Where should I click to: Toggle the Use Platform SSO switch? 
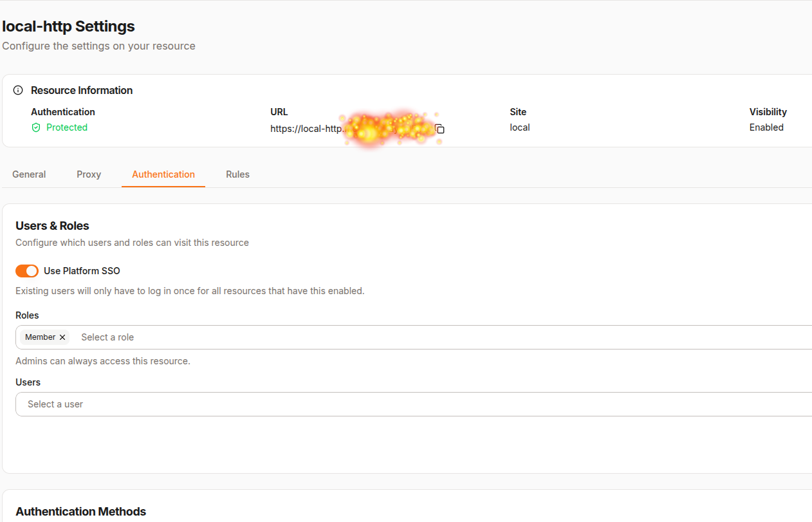pyautogui.click(x=27, y=271)
